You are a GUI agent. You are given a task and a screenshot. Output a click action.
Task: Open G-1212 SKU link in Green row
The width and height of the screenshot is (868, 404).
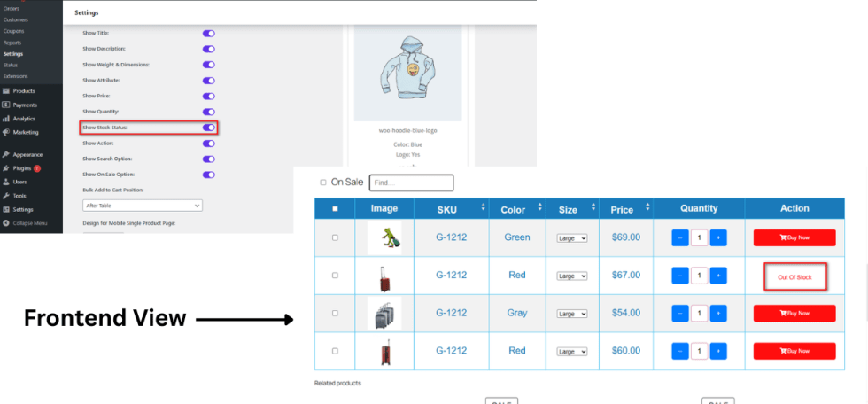pos(451,237)
